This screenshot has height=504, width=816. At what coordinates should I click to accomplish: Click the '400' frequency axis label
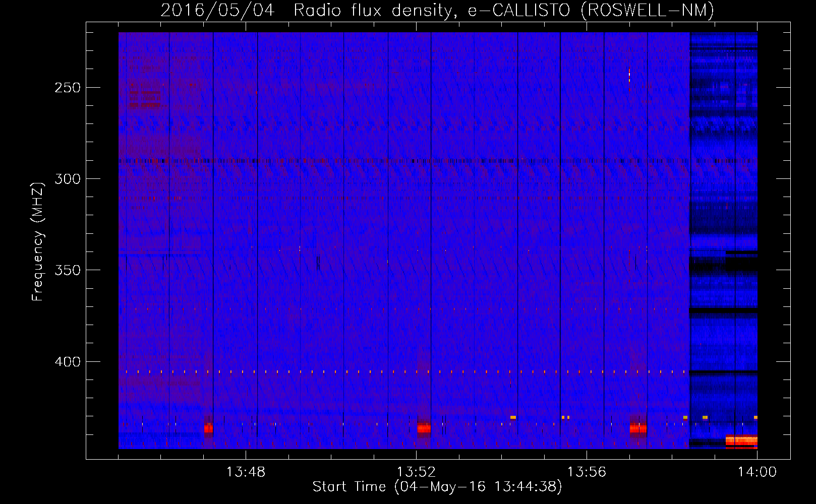coord(68,362)
